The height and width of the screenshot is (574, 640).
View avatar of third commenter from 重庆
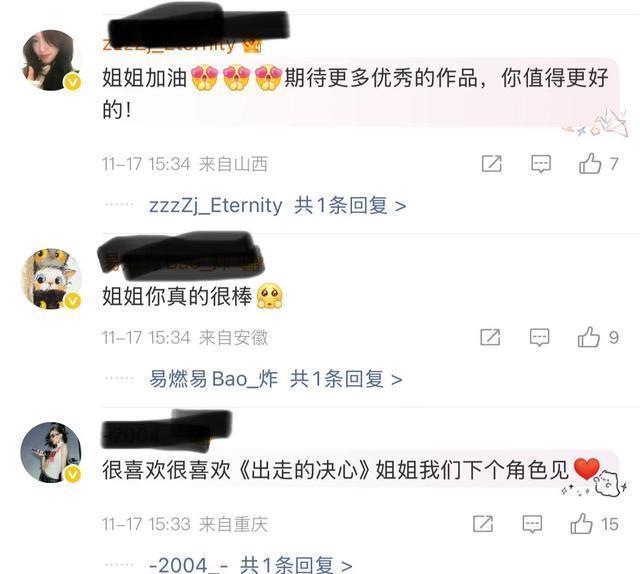[x=51, y=452]
